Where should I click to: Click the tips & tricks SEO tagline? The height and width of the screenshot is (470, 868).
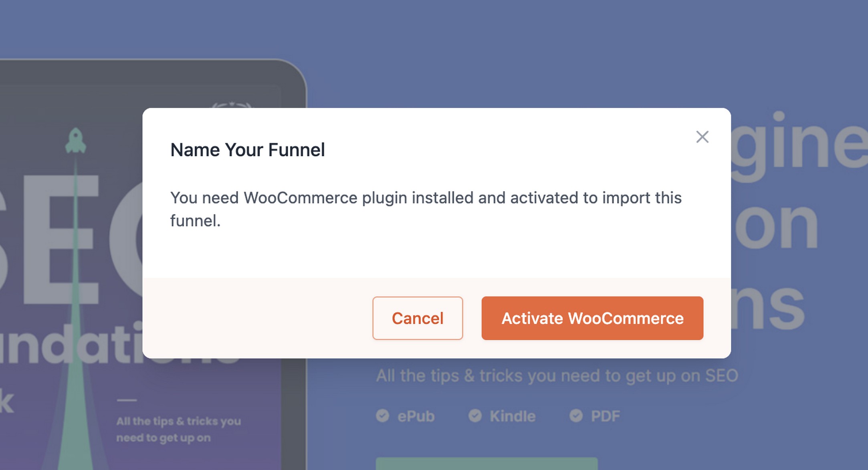point(557,376)
